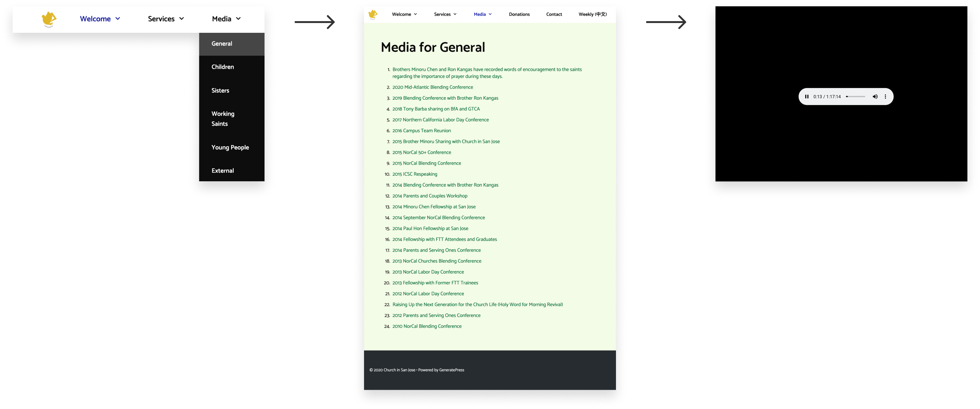Select General from the Media submenu
Viewport: 980px width, 409px height.
[x=222, y=44]
